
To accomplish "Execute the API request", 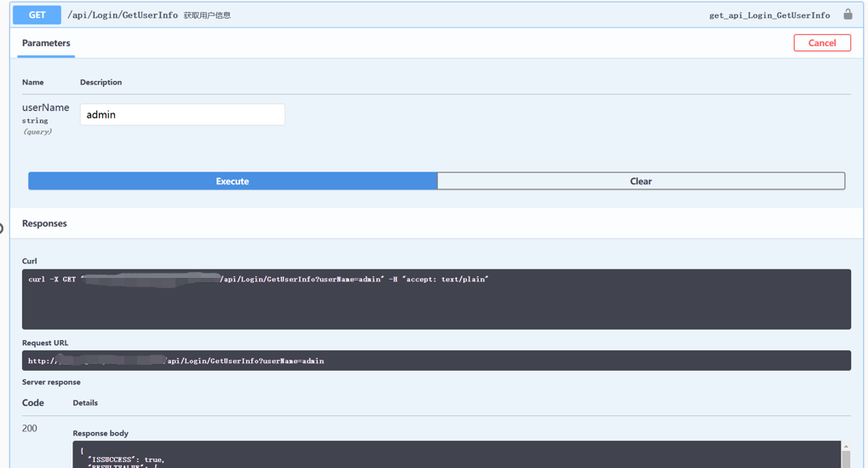I will 233,181.
